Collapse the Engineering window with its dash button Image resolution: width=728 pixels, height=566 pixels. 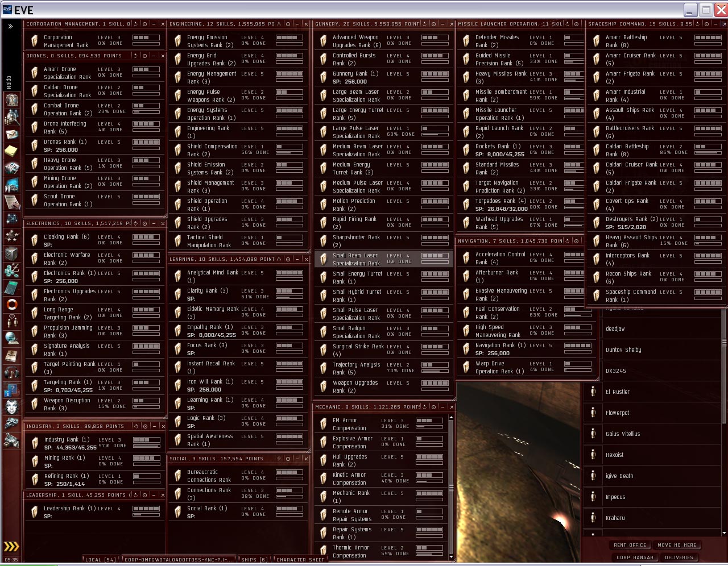(297, 24)
